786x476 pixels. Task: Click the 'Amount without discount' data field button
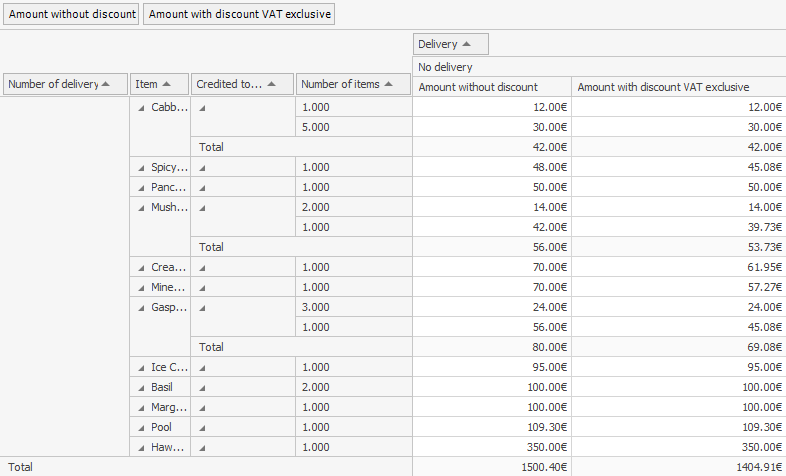[71, 14]
